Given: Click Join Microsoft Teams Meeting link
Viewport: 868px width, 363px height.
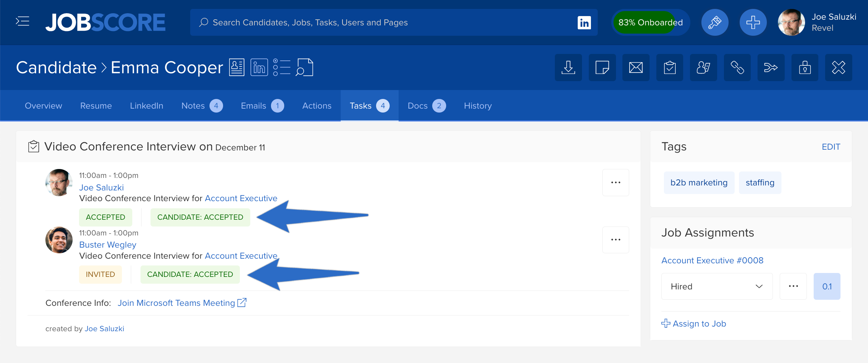Looking at the screenshot, I should [x=182, y=303].
